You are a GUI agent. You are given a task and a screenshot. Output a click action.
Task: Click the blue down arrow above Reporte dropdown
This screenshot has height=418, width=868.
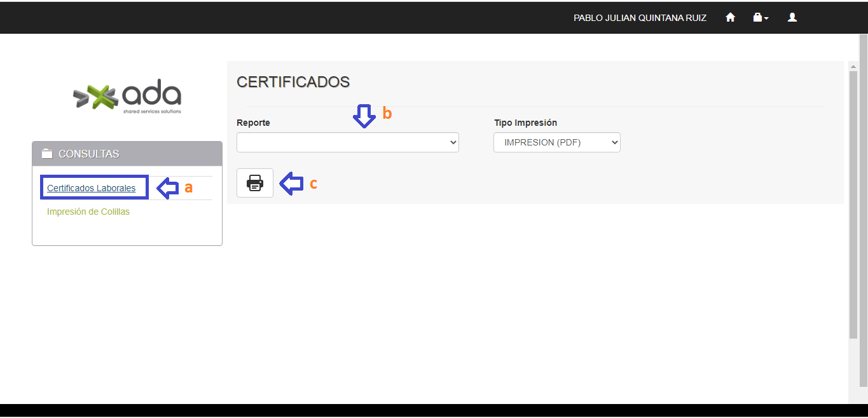[x=364, y=116]
